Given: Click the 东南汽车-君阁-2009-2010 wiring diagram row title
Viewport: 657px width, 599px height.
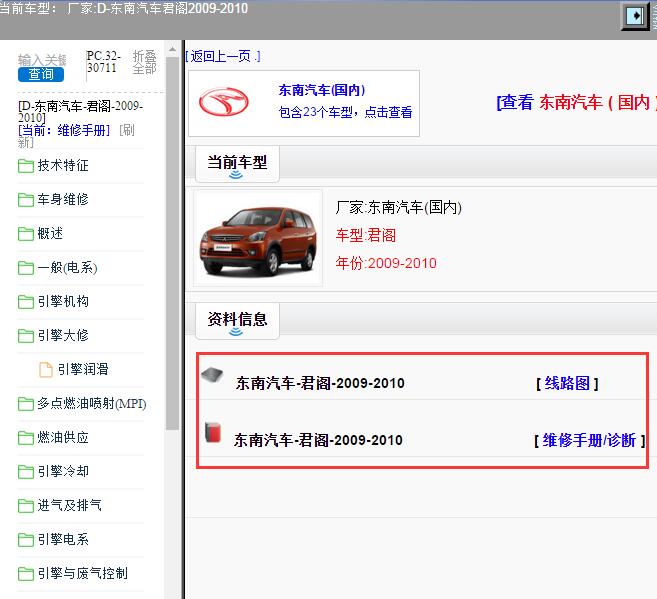Looking at the screenshot, I should coord(320,383).
